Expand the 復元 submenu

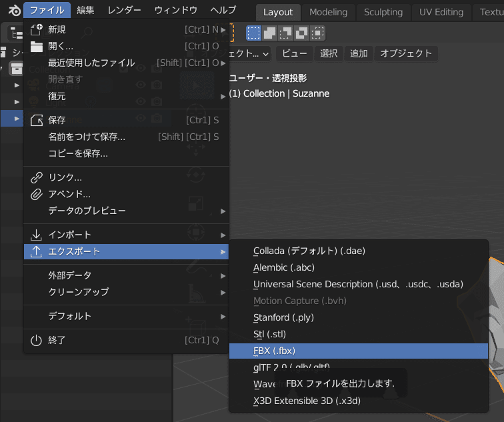pos(126,97)
